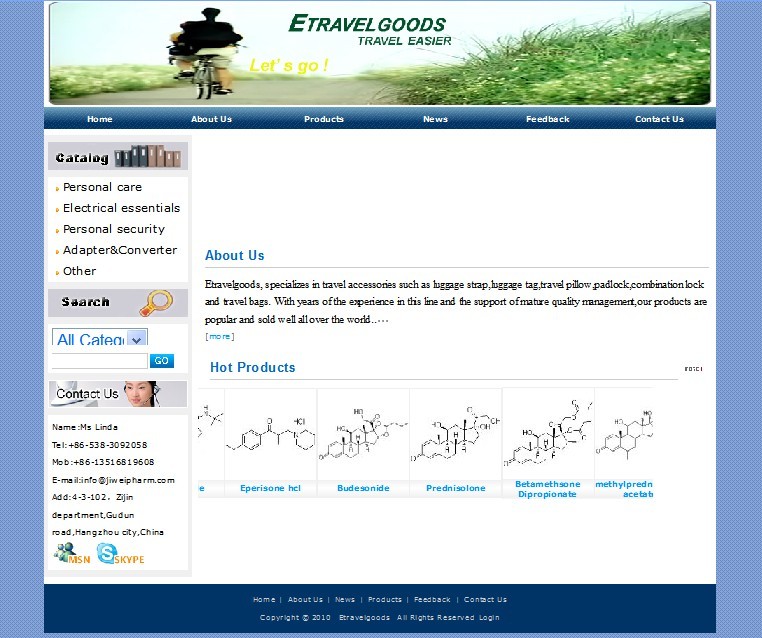This screenshot has height=638, width=762.
Task: Click the magnifying glass Search banner
Action: point(118,302)
